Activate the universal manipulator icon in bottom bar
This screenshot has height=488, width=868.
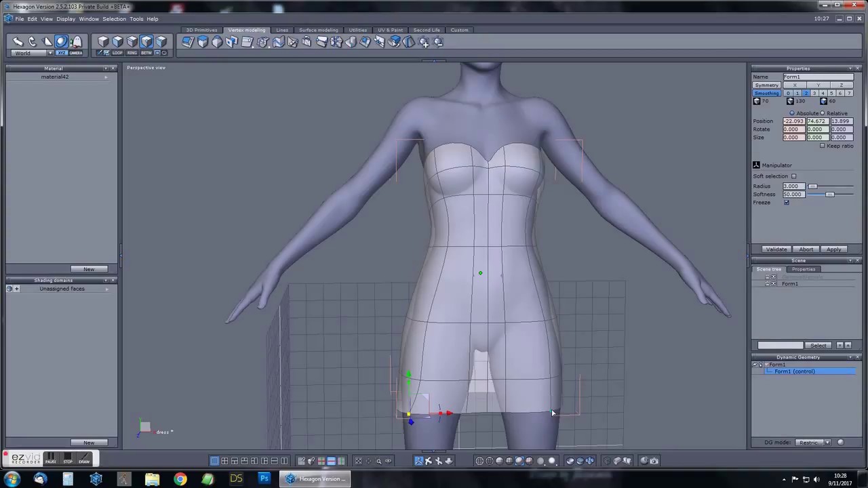418,461
